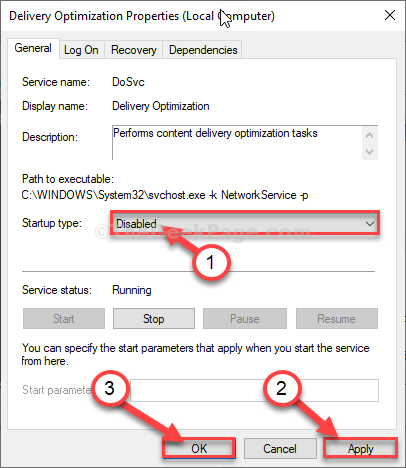
Task: Open the Recovery tab
Action: pyautogui.click(x=133, y=50)
